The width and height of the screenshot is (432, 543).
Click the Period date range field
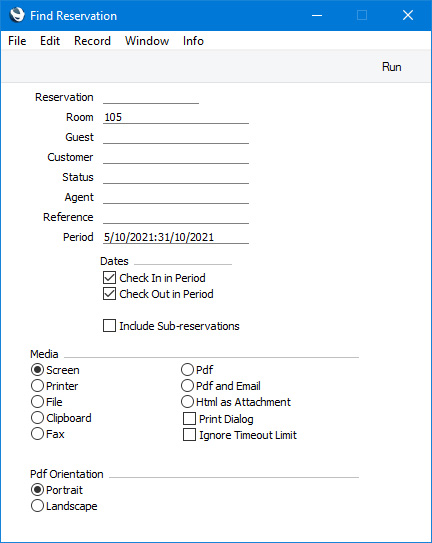point(176,237)
